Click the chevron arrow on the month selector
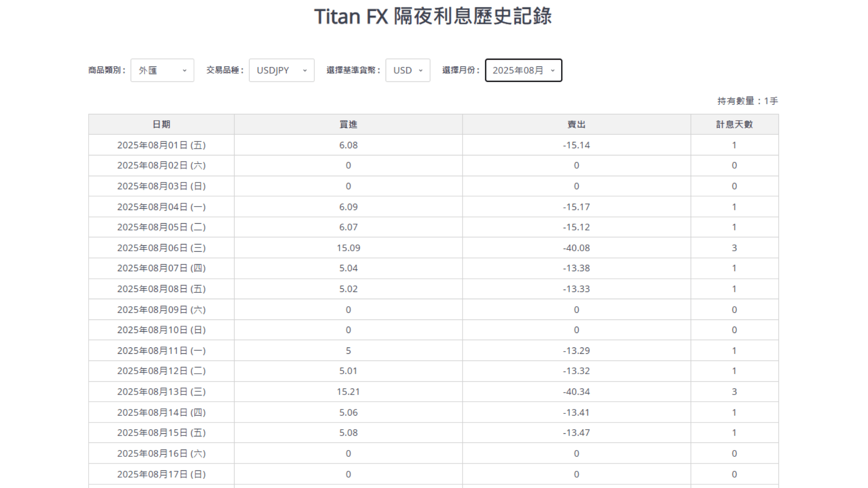This screenshot has height=488, width=868. click(x=552, y=70)
